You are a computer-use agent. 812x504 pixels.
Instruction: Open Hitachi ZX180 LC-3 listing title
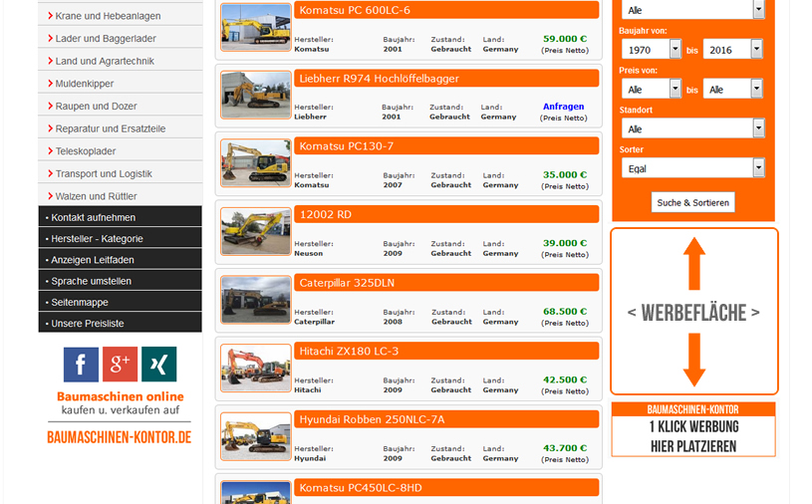point(349,351)
